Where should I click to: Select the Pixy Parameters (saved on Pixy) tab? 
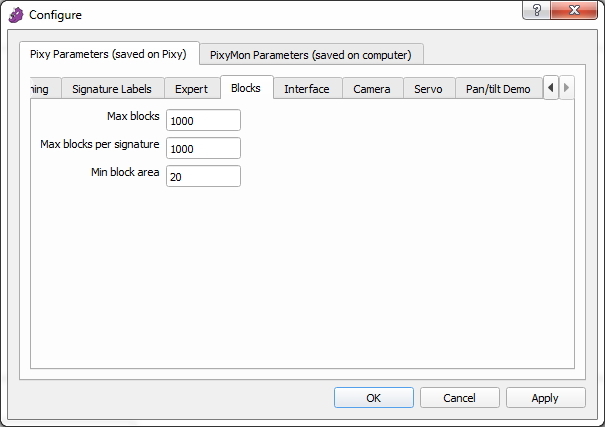coord(108,54)
